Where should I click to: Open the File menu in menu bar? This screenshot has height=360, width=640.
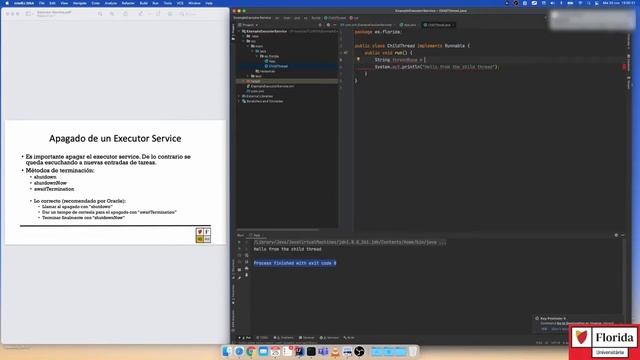pyautogui.click(x=42, y=3)
